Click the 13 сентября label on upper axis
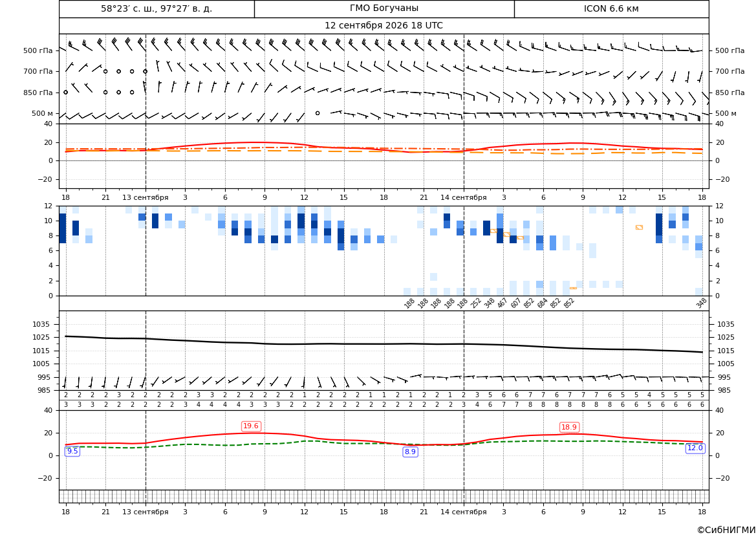The height and width of the screenshot is (535, 756). point(145,197)
